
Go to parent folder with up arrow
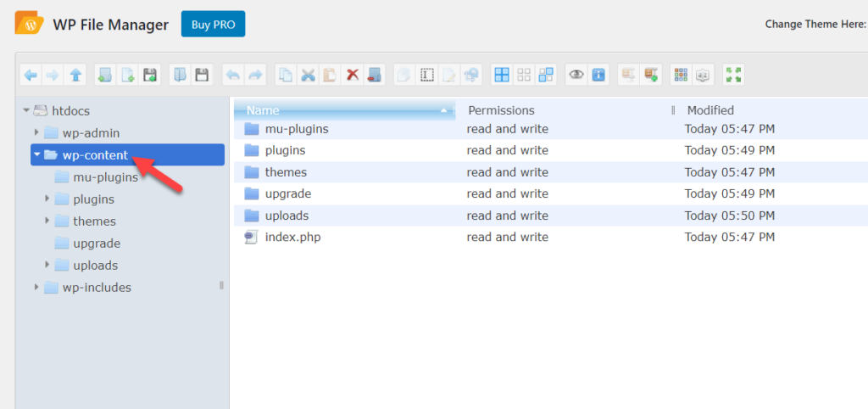tap(75, 75)
